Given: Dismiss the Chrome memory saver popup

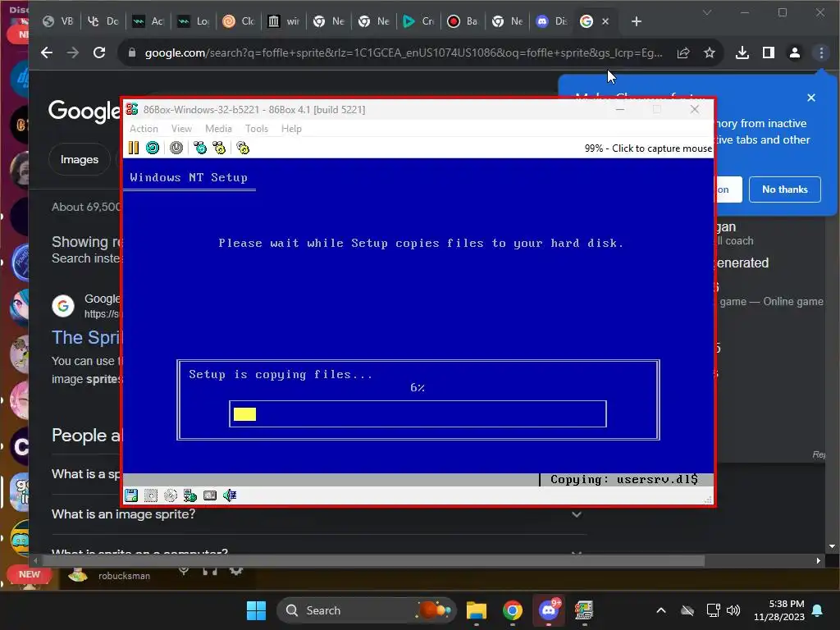Looking at the screenshot, I should 811,98.
